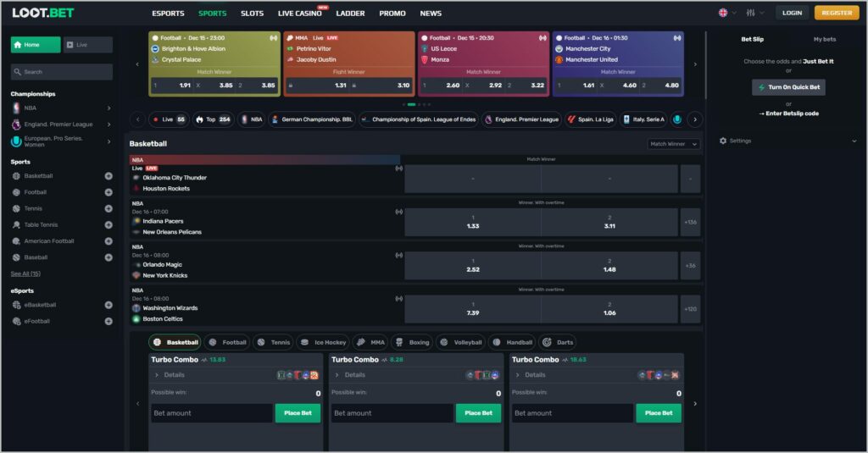Open the LIVE CASINO menu
Viewport: 868px width, 453px height.
click(x=299, y=14)
